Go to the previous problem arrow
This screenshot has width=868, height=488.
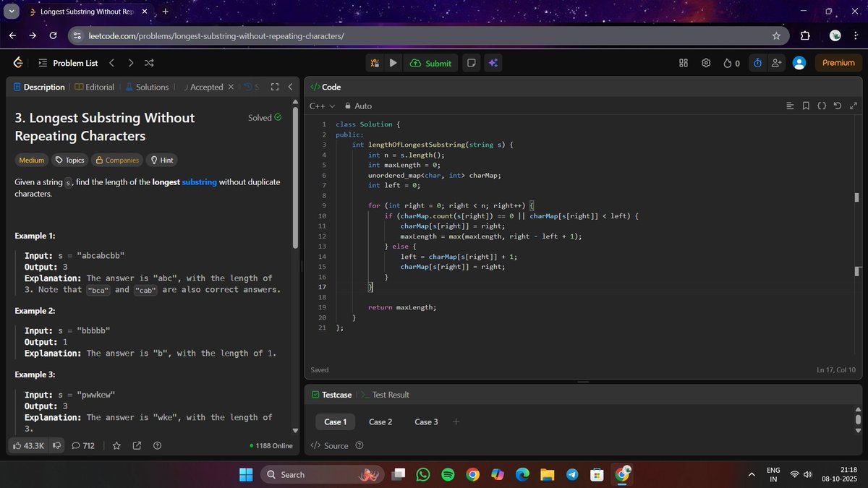(x=112, y=63)
